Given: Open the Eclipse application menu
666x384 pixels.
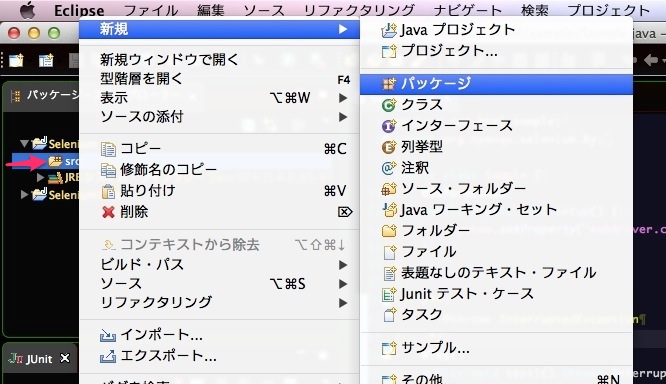Looking at the screenshot, I should (x=79, y=10).
